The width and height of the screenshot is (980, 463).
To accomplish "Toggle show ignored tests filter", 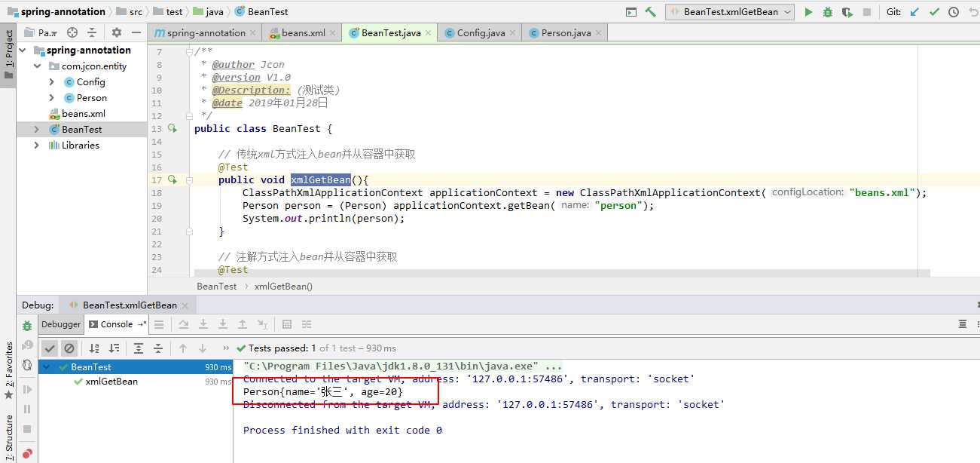I will [69, 348].
